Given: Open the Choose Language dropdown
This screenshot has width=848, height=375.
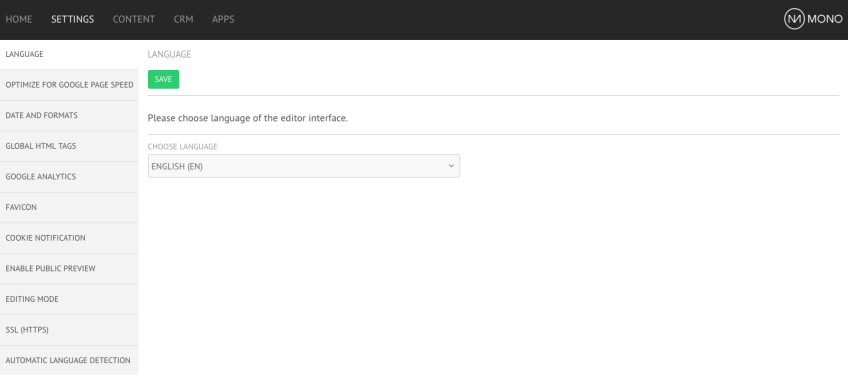Looking at the screenshot, I should (304, 166).
